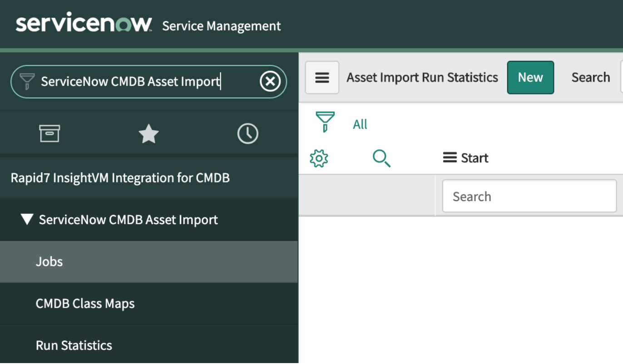The image size is (623, 364).
Task: Open the personalize list gear icon
Action: coord(319,158)
